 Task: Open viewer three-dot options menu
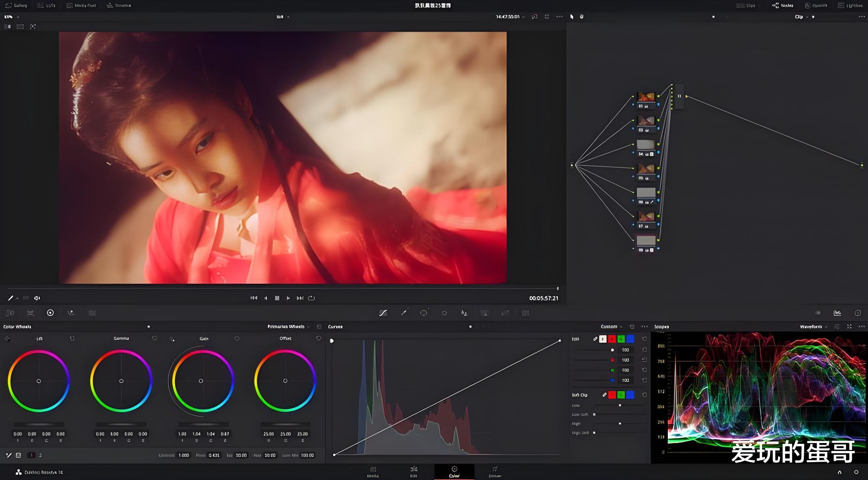559,16
